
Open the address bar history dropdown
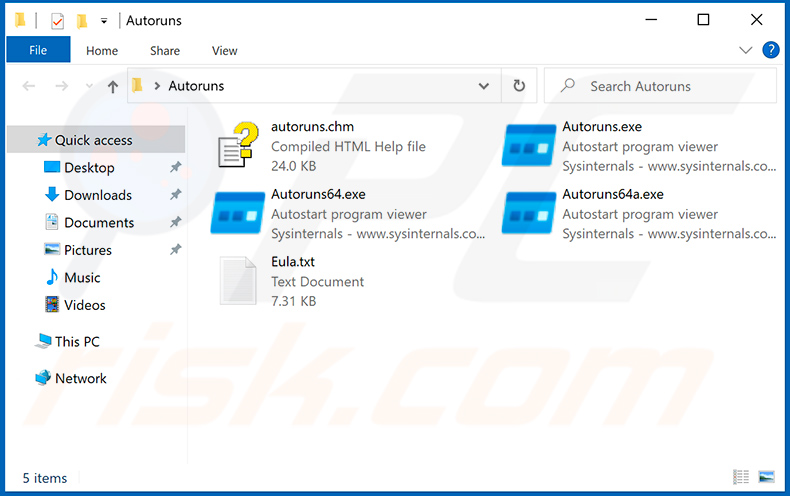tap(484, 86)
